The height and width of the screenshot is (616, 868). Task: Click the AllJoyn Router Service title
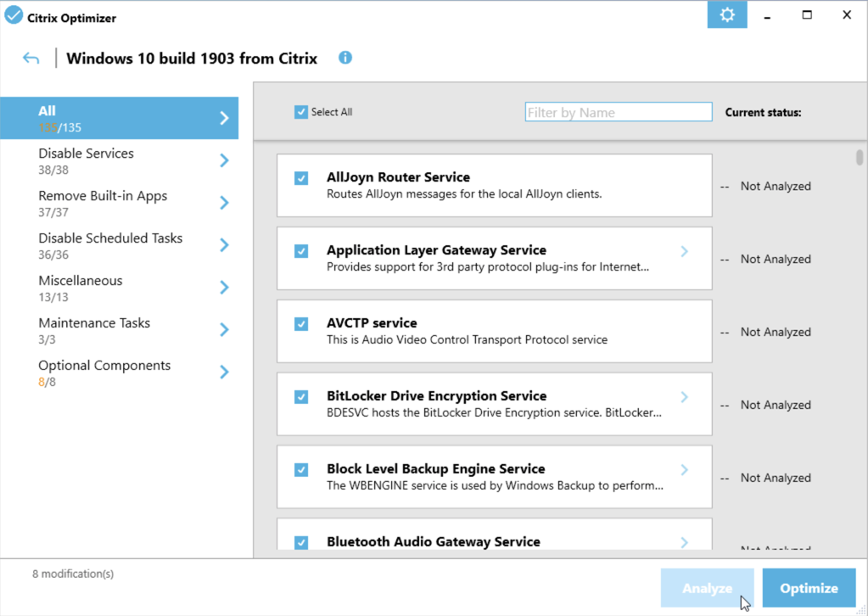tap(398, 177)
